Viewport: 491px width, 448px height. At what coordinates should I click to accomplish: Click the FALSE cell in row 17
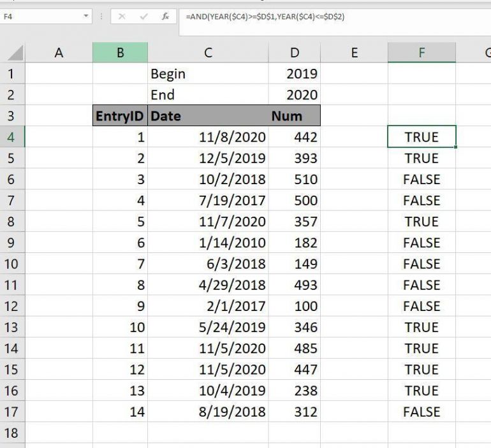pyautogui.click(x=421, y=412)
